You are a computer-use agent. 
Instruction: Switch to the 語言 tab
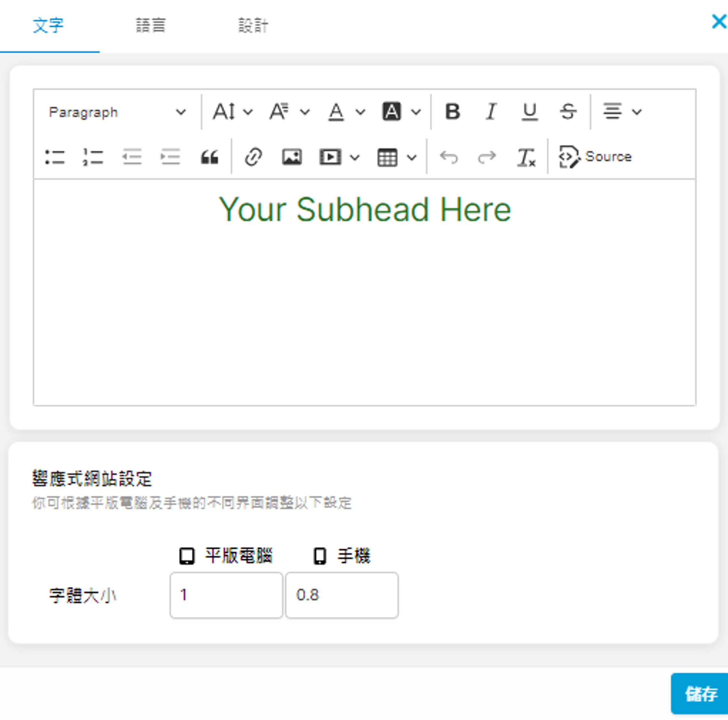[150, 26]
